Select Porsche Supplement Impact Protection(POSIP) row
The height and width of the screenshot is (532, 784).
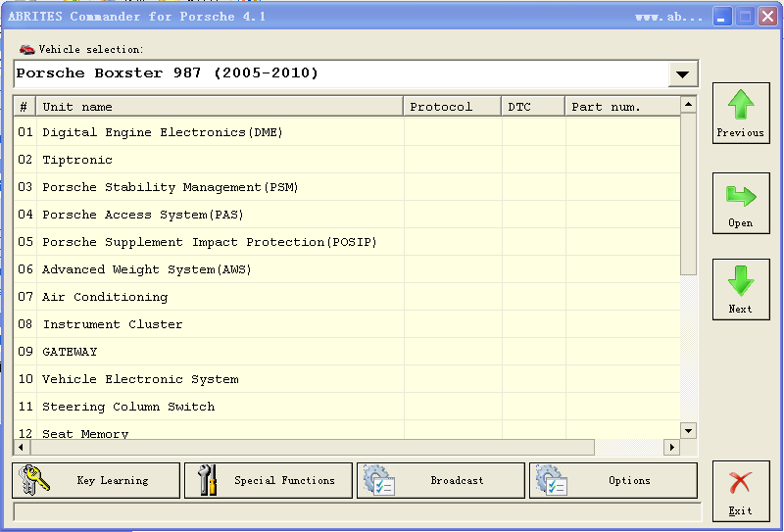point(347,242)
